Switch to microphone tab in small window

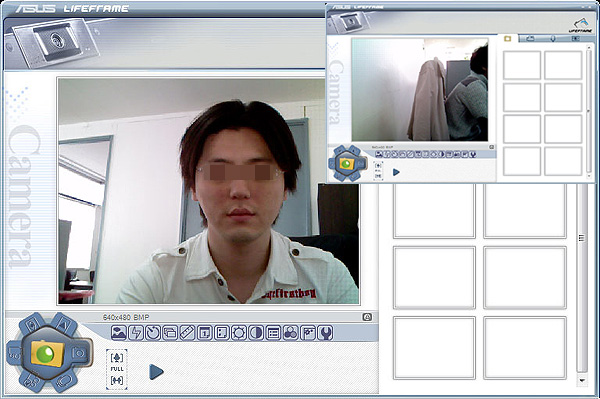[553, 38]
